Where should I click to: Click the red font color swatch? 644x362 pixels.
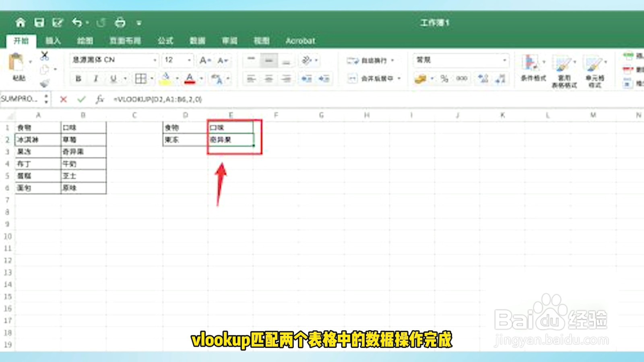190,81
